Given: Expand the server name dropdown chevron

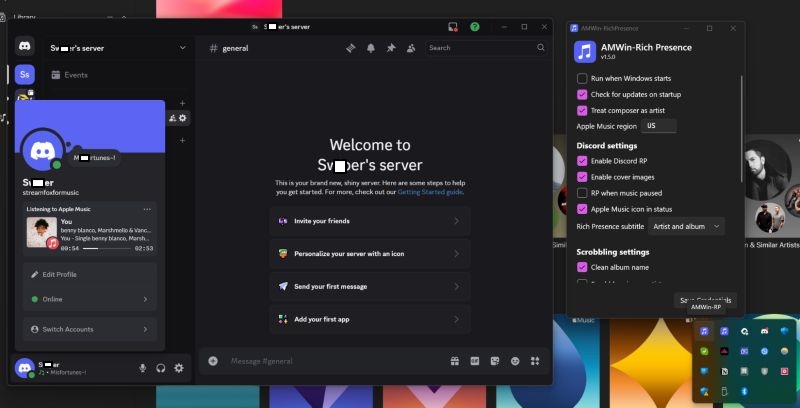Looking at the screenshot, I should click(x=183, y=48).
